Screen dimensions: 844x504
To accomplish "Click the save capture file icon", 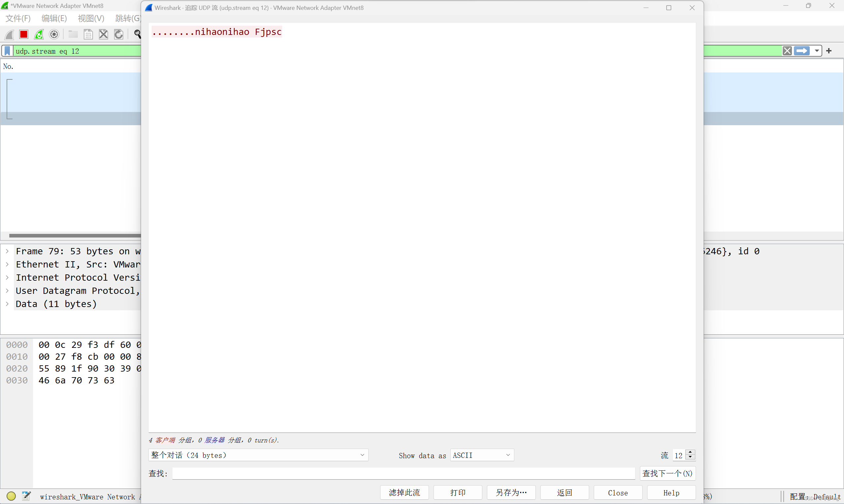I will [x=88, y=34].
